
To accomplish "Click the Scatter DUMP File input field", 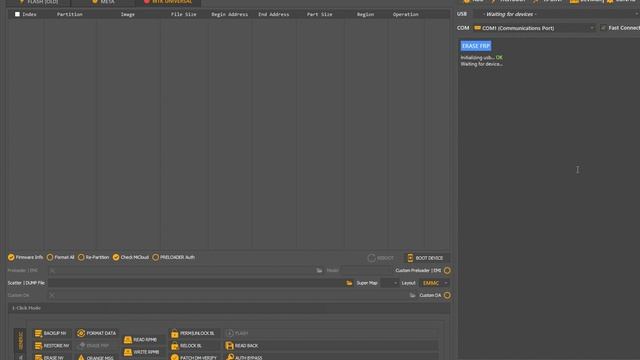I will click(196, 283).
